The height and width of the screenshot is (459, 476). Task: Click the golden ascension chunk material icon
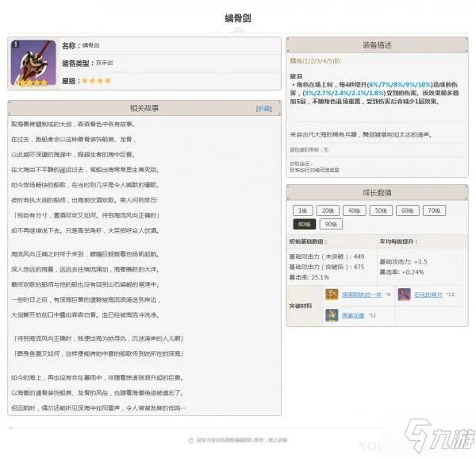pyautogui.click(x=332, y=295)
